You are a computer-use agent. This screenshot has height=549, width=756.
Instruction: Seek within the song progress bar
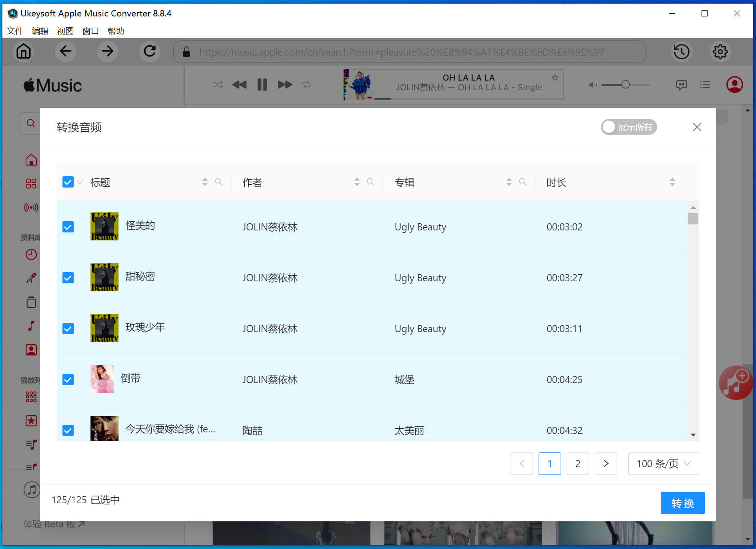[468, 99]
